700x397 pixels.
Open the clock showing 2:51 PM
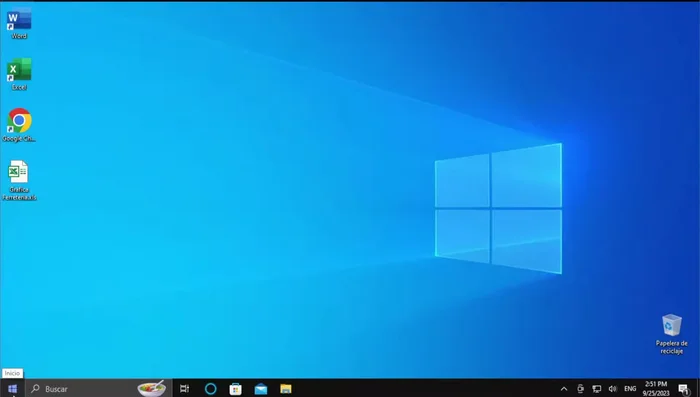(x=656, y=389)
